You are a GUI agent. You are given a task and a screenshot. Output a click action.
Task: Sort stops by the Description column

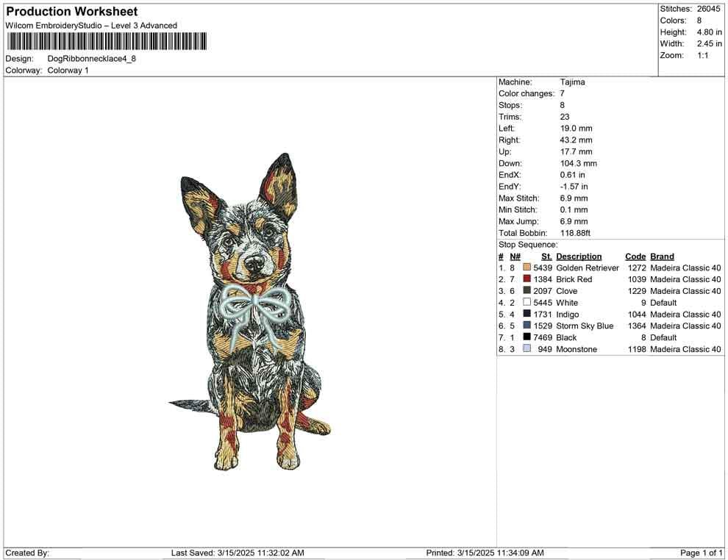tap(580, 256)
